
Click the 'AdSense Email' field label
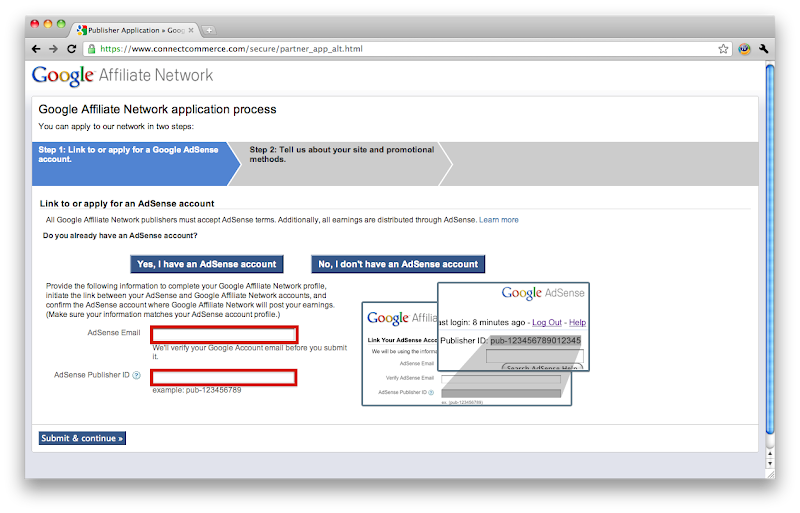[113, 333]
